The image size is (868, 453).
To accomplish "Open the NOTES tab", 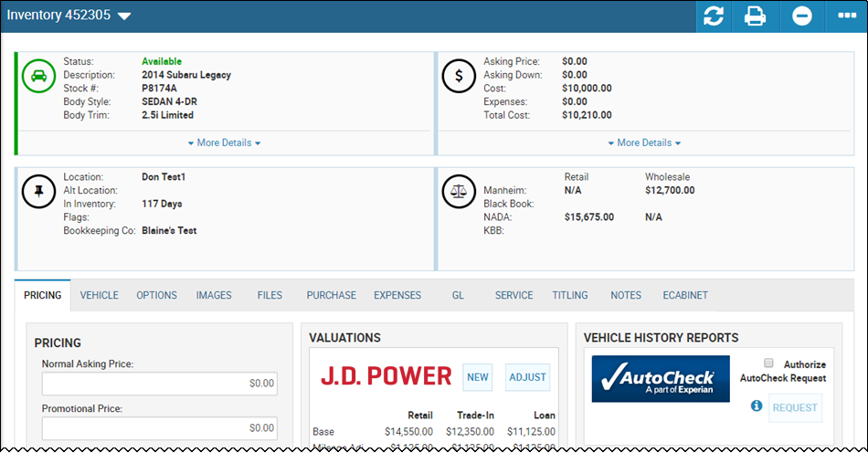I will click(626, 295).
